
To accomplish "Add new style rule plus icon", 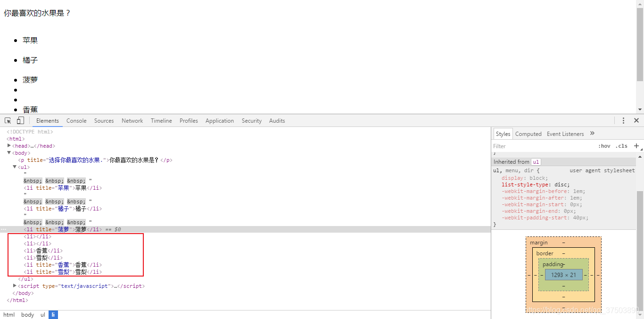I will pyautogui.click(x=636, y=146).
